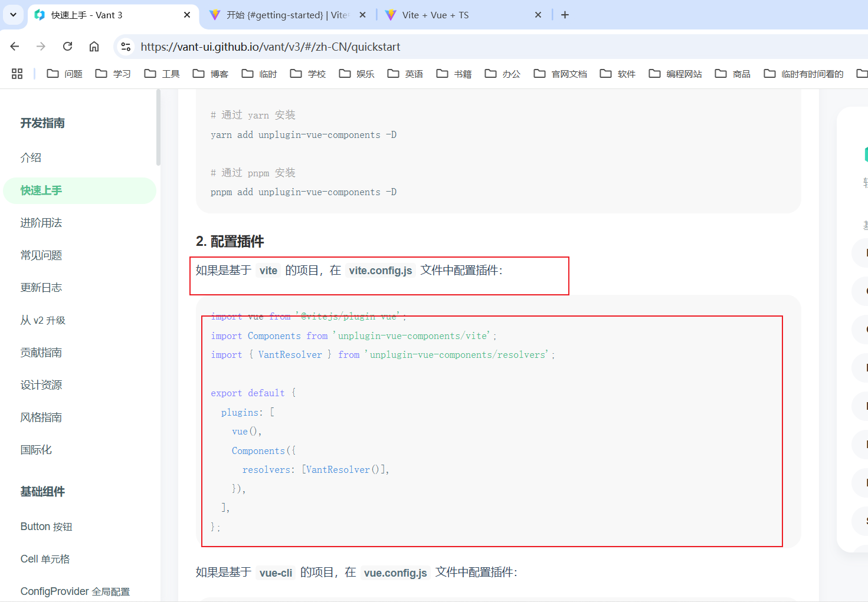The width and height of the screenshot is (868, 602).
Task: Open the 博客 bookmark folder
Action: (210, 74)
